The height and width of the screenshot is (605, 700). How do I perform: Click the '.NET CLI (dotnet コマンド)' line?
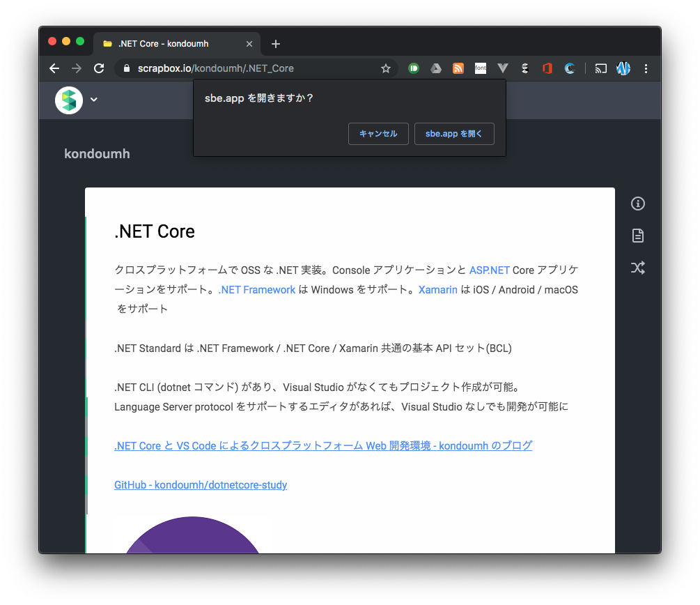tap(316, 387)
